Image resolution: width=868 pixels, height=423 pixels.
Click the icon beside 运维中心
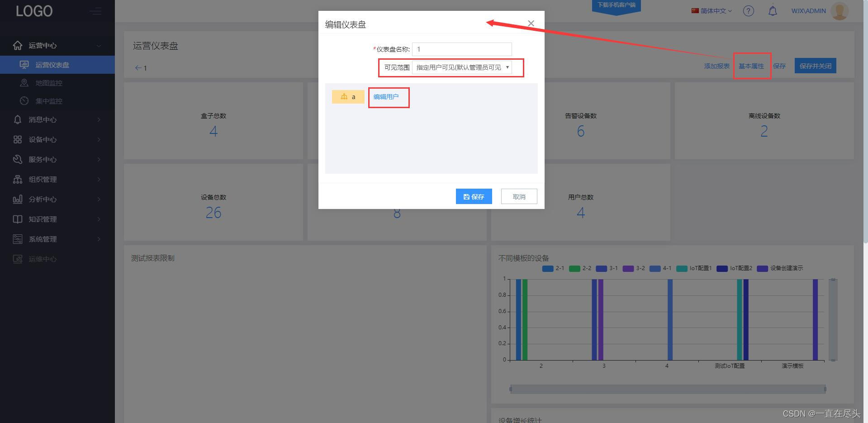18,259
